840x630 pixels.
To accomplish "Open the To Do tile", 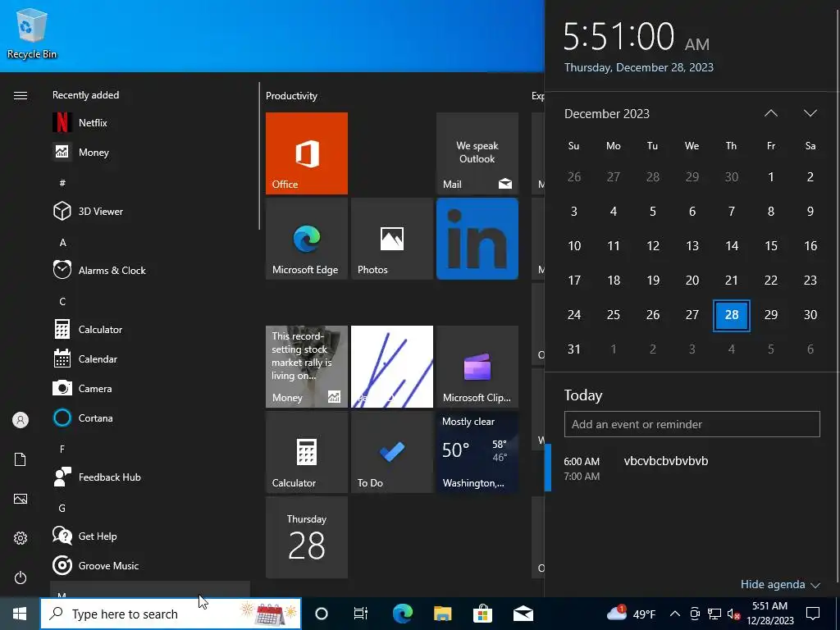I will [x=391, y=452].
